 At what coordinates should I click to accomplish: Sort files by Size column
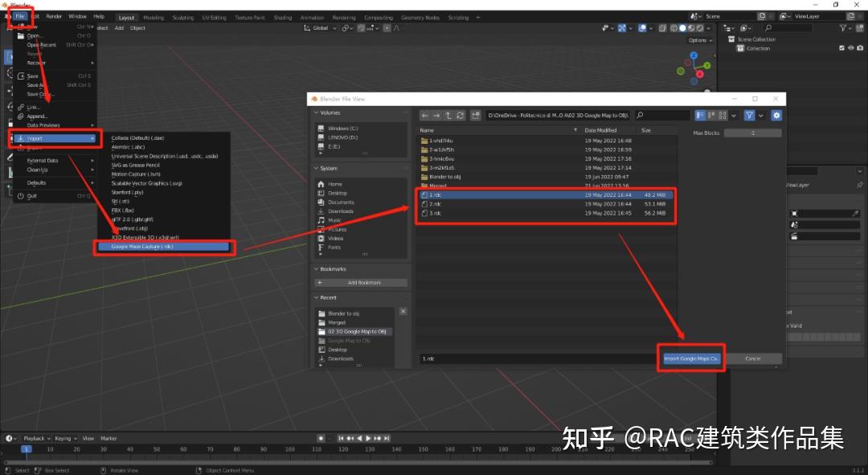pyautogui.click(x=646, y=130)
